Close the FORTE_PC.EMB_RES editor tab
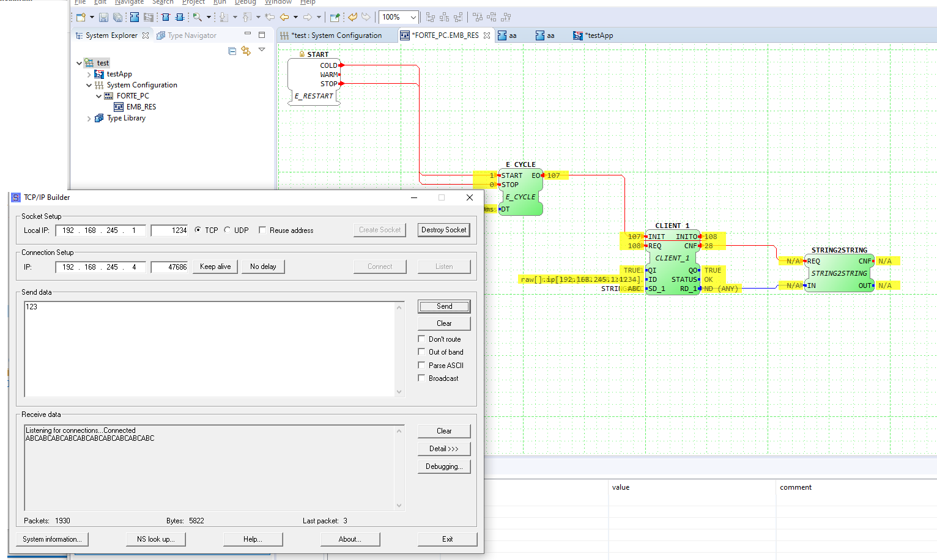This screenshot has height=560, width=937. pos(487,35)
